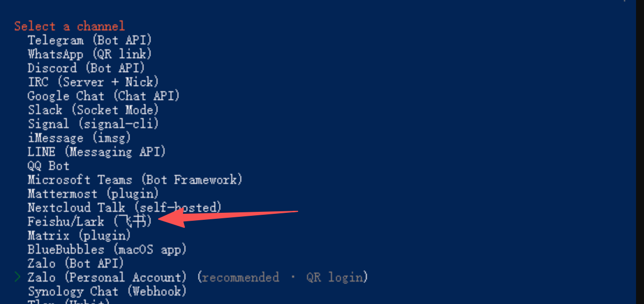Click the Feishu/Lark (飞书) channel
This screenshot has height=304, width=644.
pyautogui.click(x=90, y=221)
